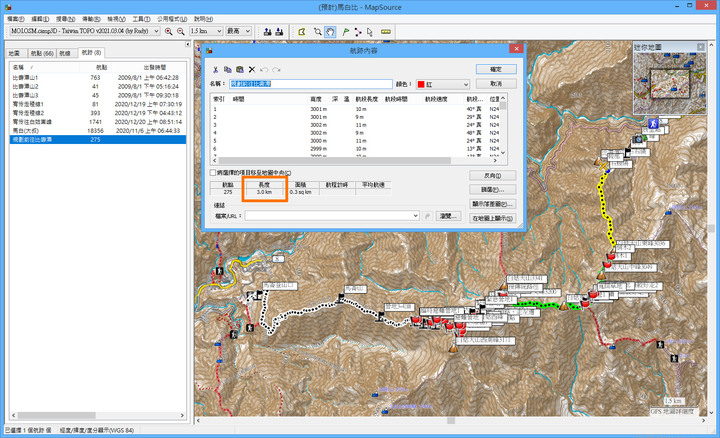The width and height of the screenshot is (720, 438).
Task: Open the 1.5 km zoom scale dropdown
Action: (219, 31)
